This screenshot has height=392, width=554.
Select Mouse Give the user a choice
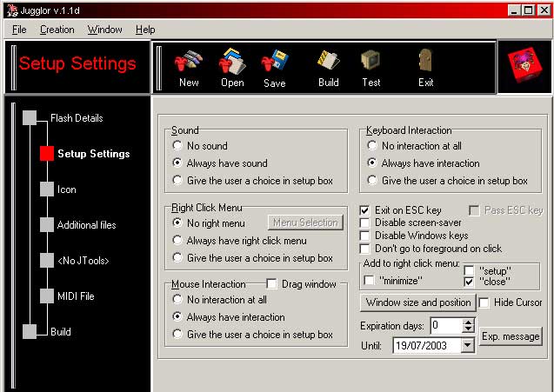(177, 334)
